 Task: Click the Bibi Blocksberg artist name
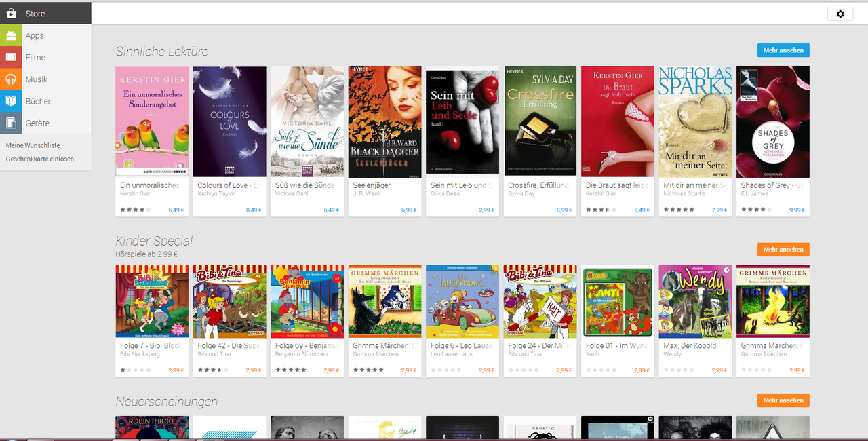click(140, 354)
